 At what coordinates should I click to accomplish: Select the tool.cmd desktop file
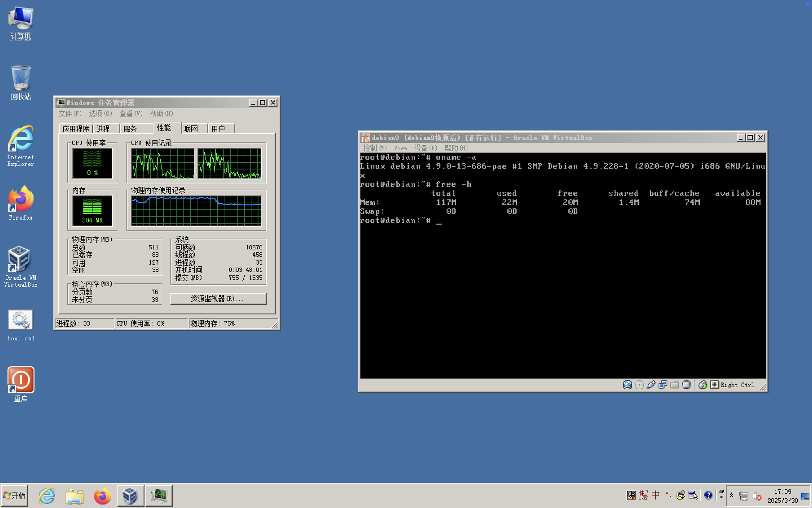pyautogui.click(x=21, y=325)
